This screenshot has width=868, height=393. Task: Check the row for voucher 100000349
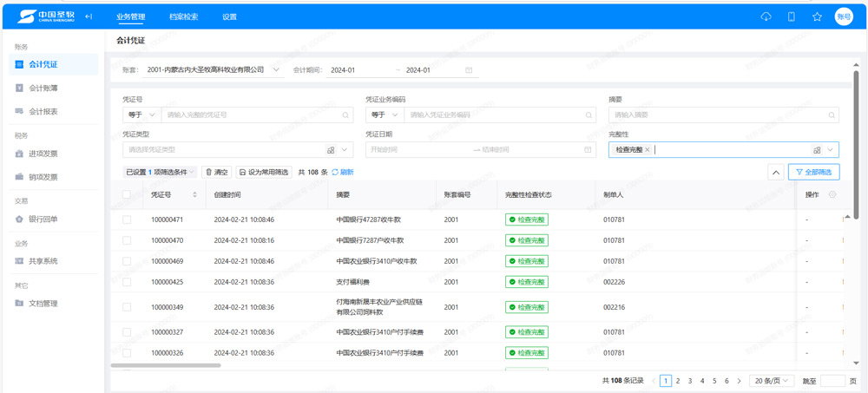pos(127,306)
